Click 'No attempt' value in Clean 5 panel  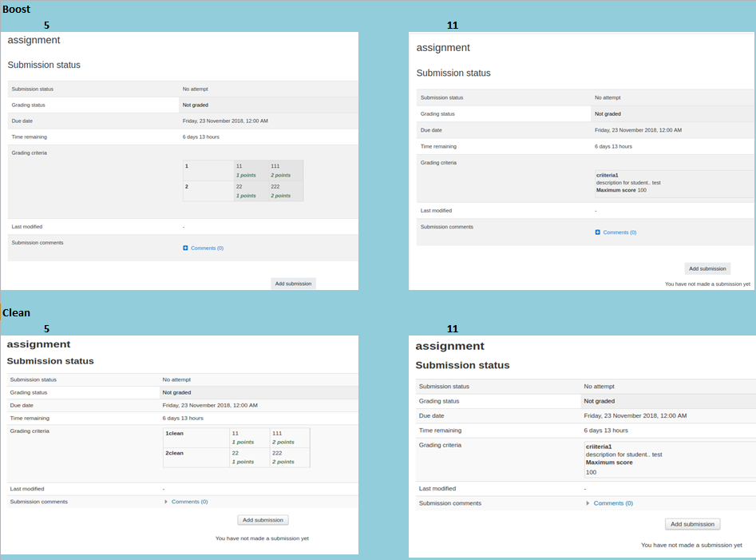coord(176,379)
